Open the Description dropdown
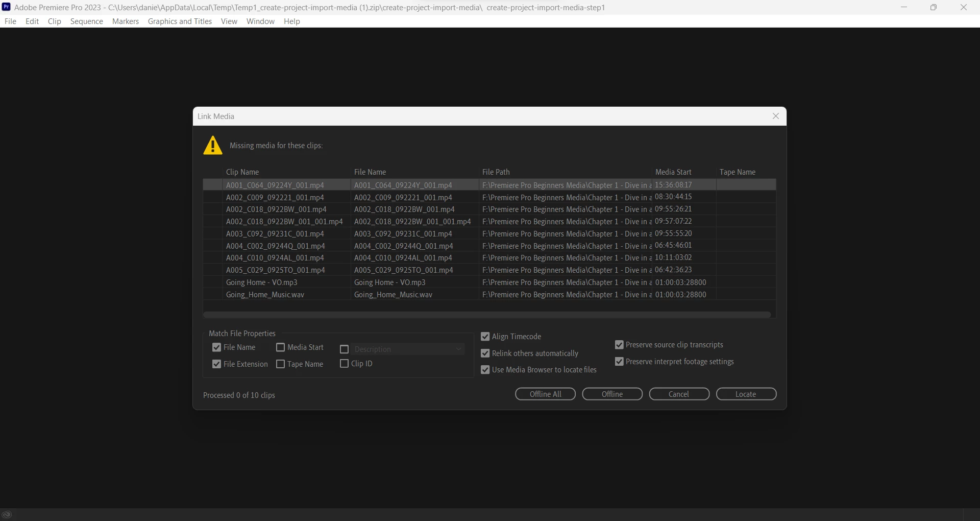Image resolution: width=980 pixels, height=521 pixels. tap(407, 349)
